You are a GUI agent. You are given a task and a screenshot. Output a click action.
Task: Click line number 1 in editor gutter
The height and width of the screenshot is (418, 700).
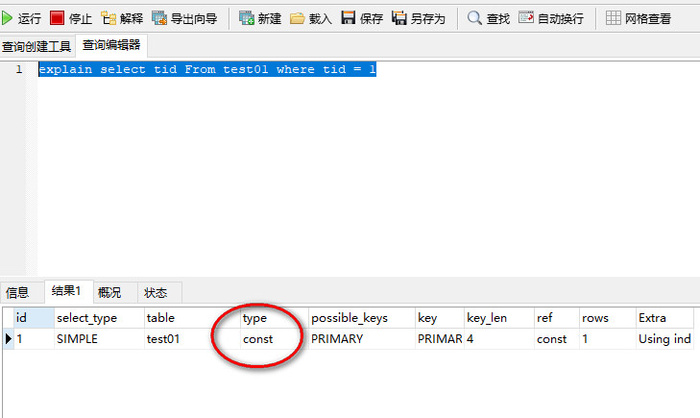(x=19, y=69)
